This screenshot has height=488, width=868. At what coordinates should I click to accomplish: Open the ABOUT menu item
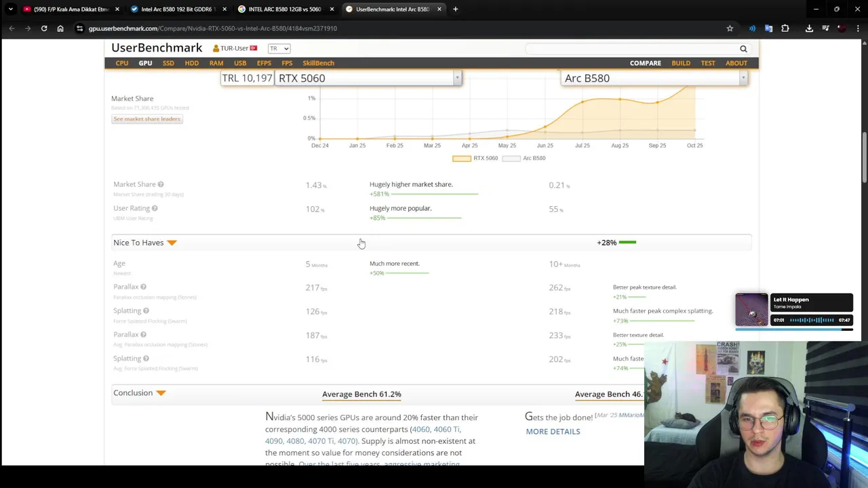pyautogui.click(x=736, y=63)
